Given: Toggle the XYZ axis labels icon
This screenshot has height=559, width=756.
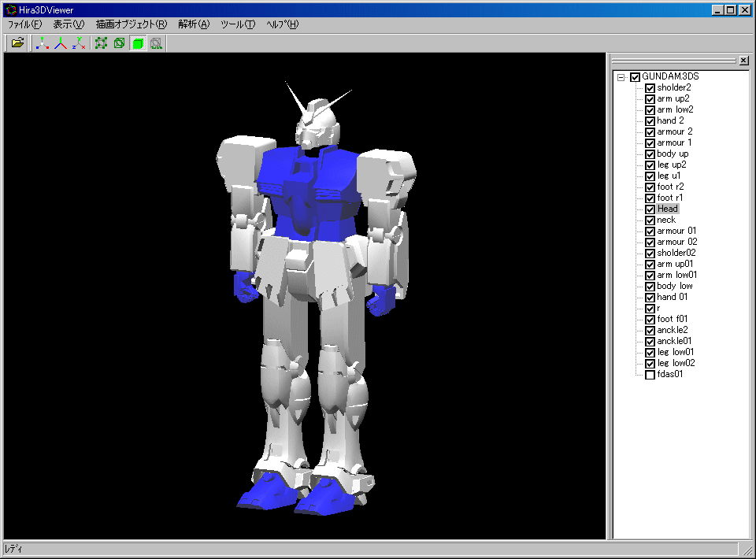Looking at the screenshot, I should click(79, 43).
